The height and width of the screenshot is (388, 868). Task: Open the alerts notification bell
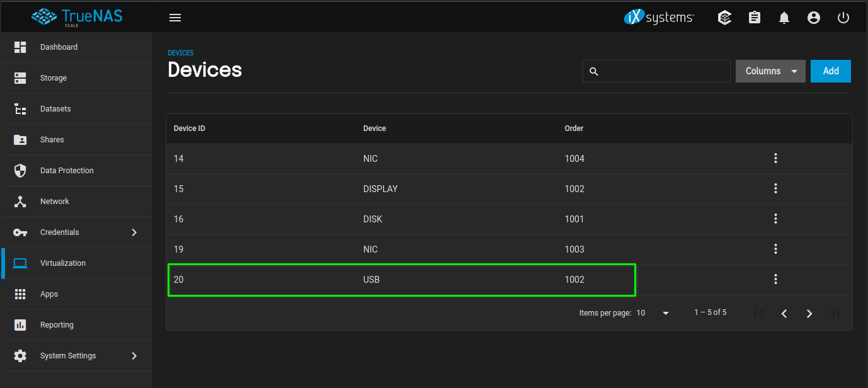(784, 17)
